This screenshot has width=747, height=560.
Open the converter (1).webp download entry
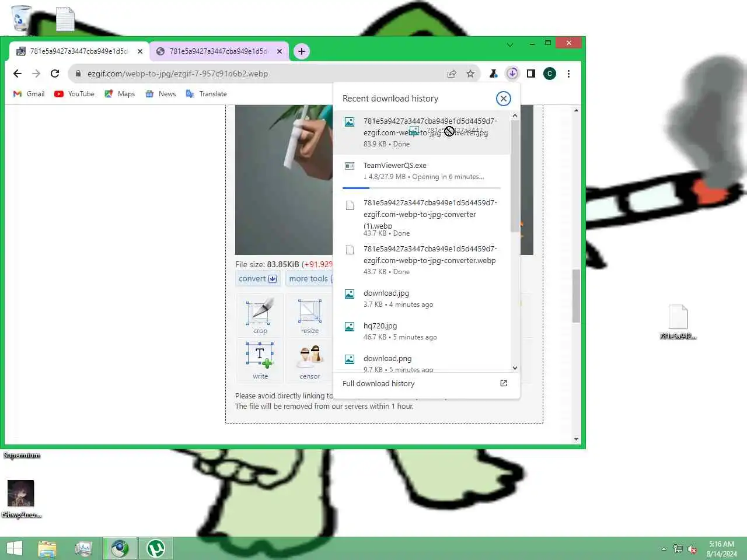tap(421, 217)
